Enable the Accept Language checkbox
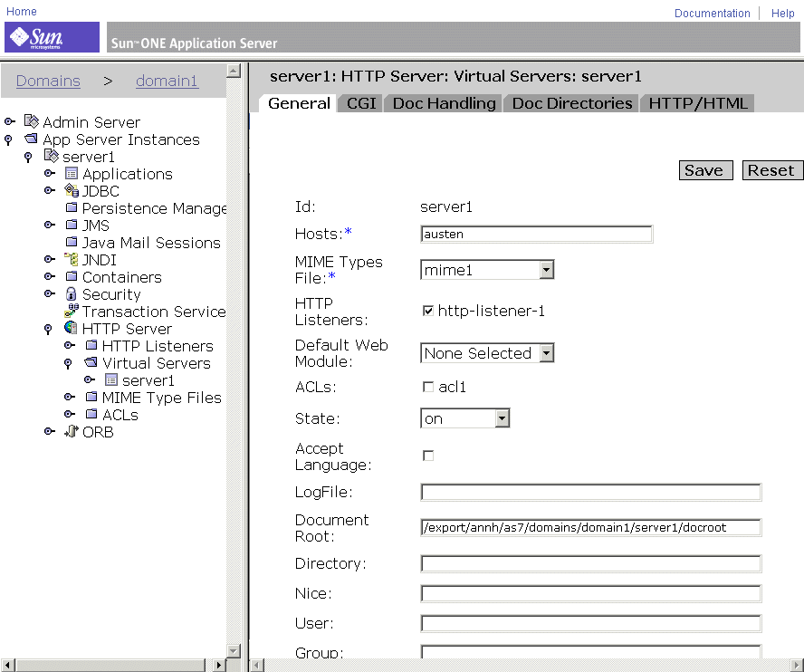 tap(427, 456)
